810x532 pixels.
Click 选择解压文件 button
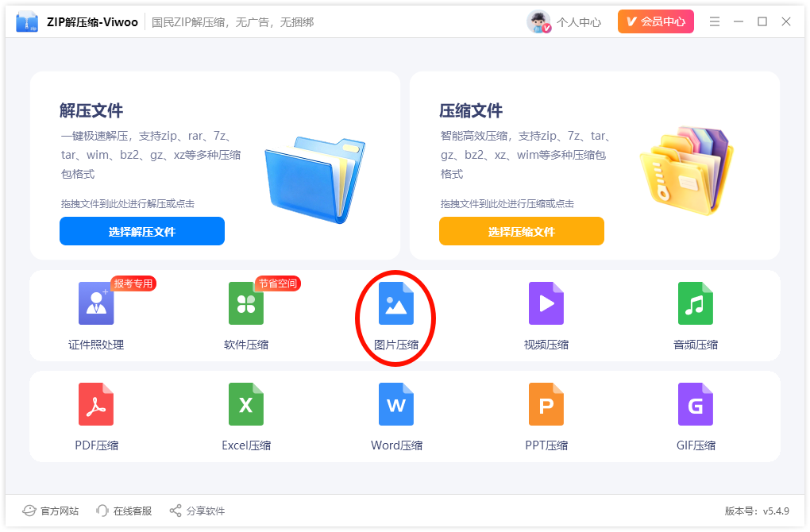pyautogui.click(x=142, y=231)
